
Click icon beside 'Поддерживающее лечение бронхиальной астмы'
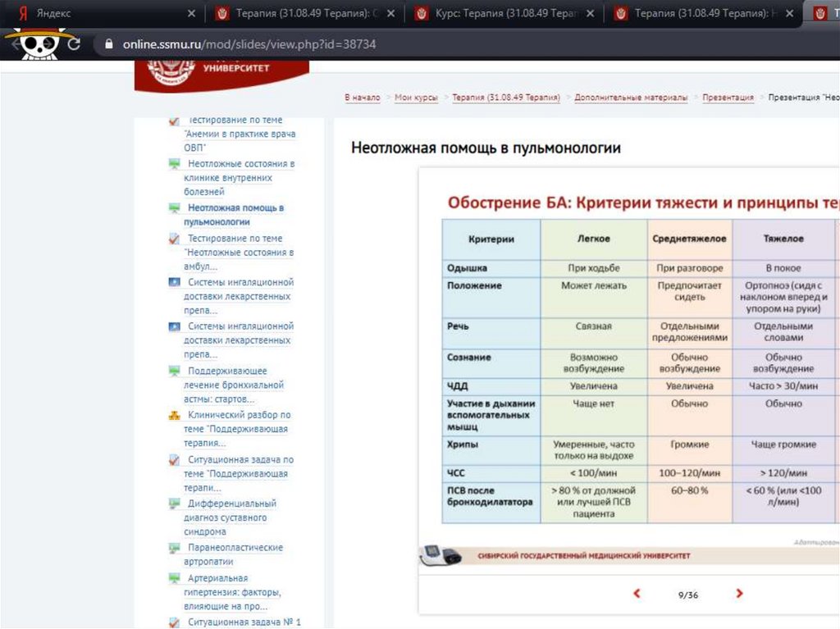point(174,371)
